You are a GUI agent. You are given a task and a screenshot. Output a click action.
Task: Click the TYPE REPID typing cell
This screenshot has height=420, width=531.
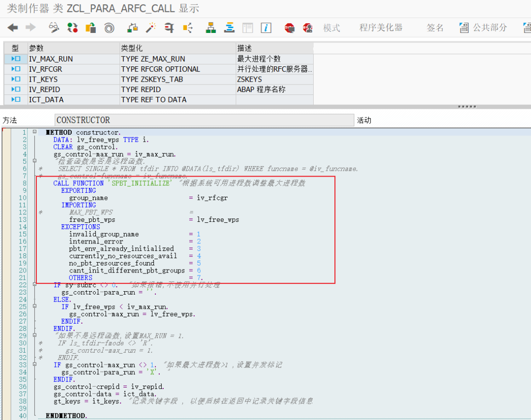pos(178,90)
